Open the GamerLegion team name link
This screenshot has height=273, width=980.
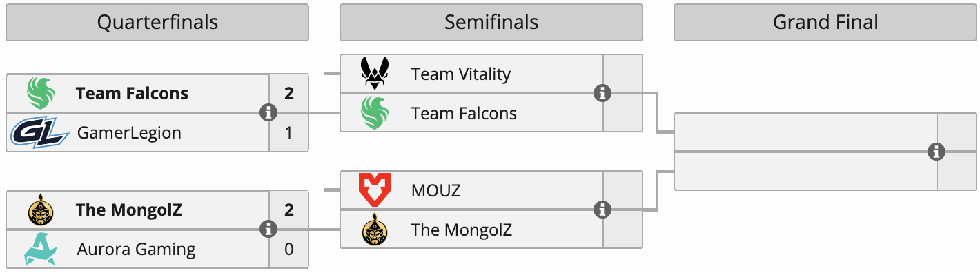[x=129, y=132]
